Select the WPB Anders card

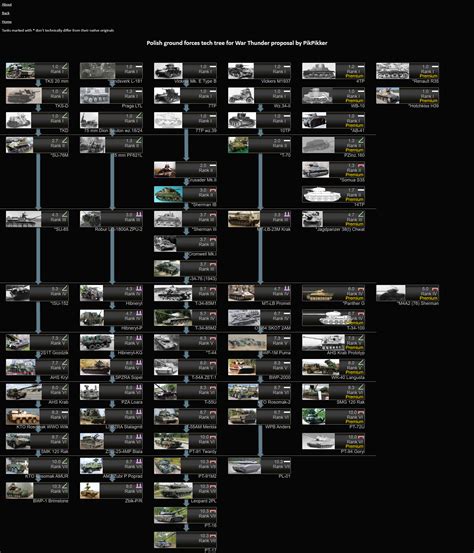click(x=259, y=417)
